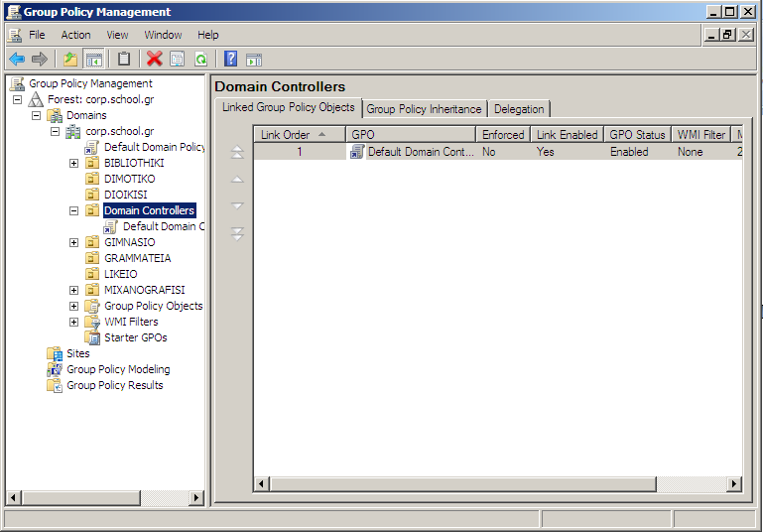Image resolution: width=763 pixels, height=532 pixels.
Task: Click the Move link up single arrow
Action: [237, 180]
